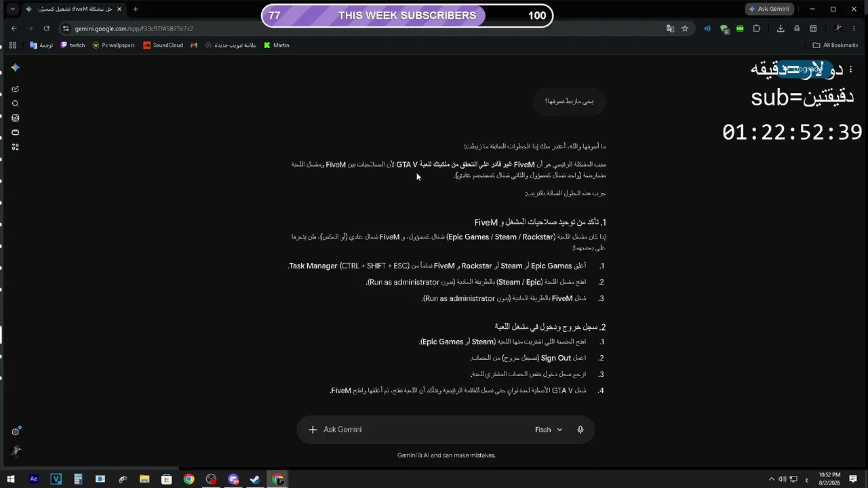Launch After Effects from the taskbar
868x488 pixels.
pos(34,479)
